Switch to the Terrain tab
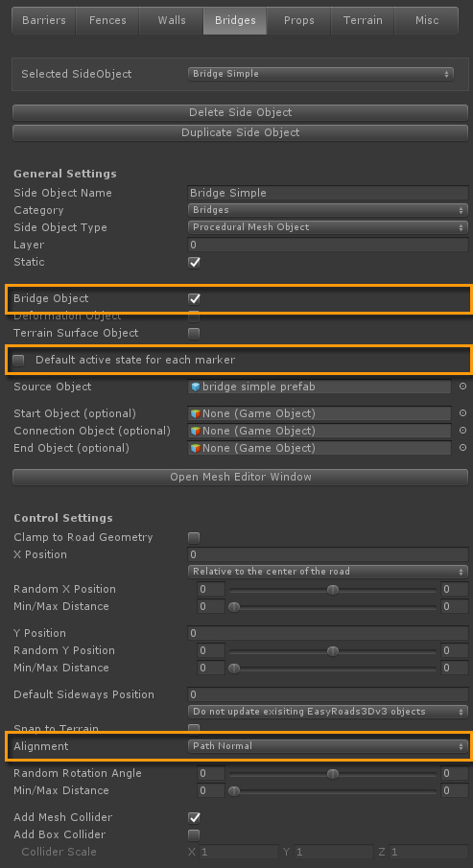Viewport: 473px width, 868px height. click(363, 20)
